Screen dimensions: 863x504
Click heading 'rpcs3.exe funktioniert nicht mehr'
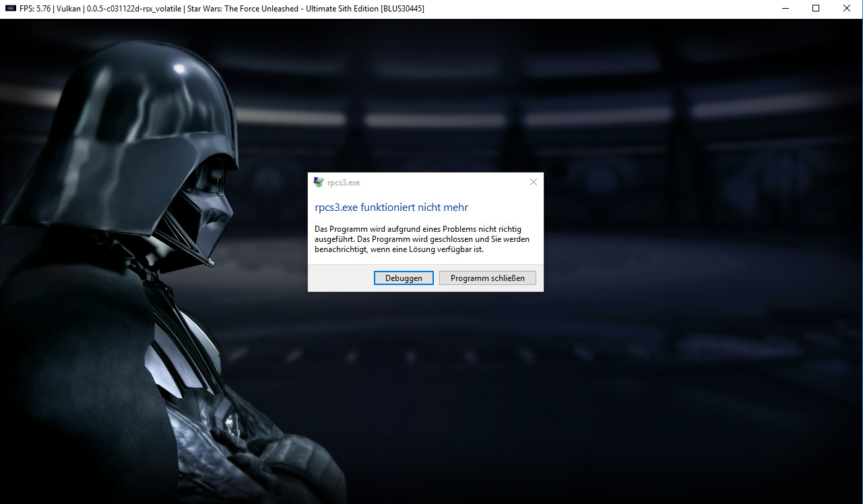point(391,208)
